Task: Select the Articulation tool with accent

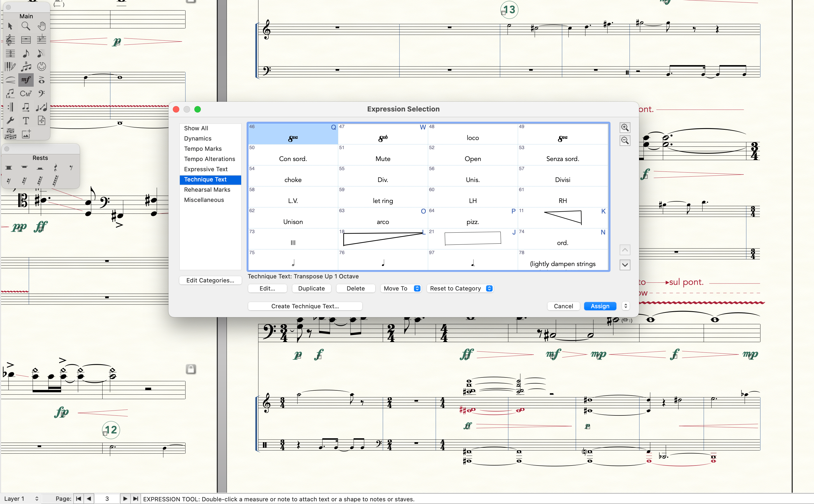Action: pyautogui.click(x=41, y=80)
